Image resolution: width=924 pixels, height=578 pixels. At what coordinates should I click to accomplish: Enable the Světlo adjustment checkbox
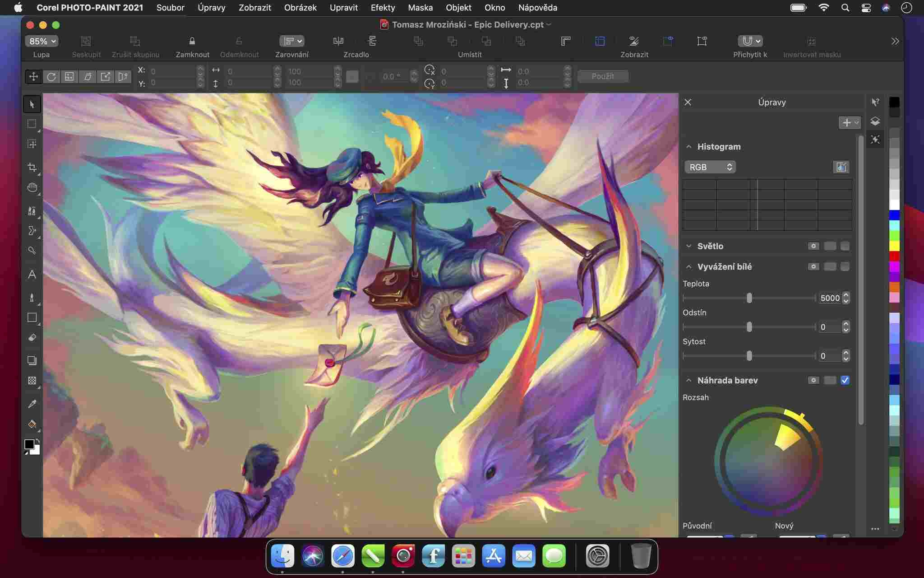845,246
